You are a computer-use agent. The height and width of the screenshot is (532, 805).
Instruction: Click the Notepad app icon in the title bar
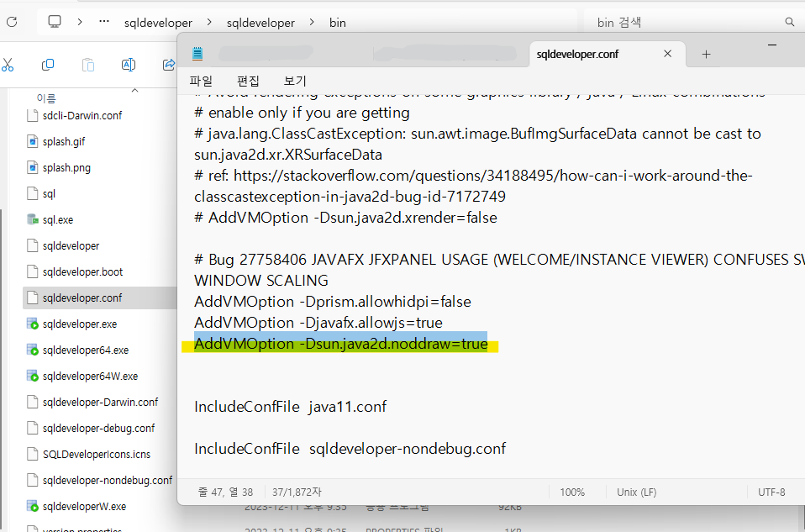pos(197,52)
